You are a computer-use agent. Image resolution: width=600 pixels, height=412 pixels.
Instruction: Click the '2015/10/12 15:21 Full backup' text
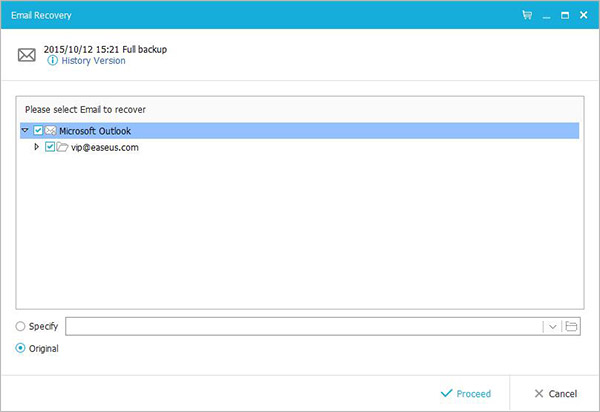coord(105,49)
